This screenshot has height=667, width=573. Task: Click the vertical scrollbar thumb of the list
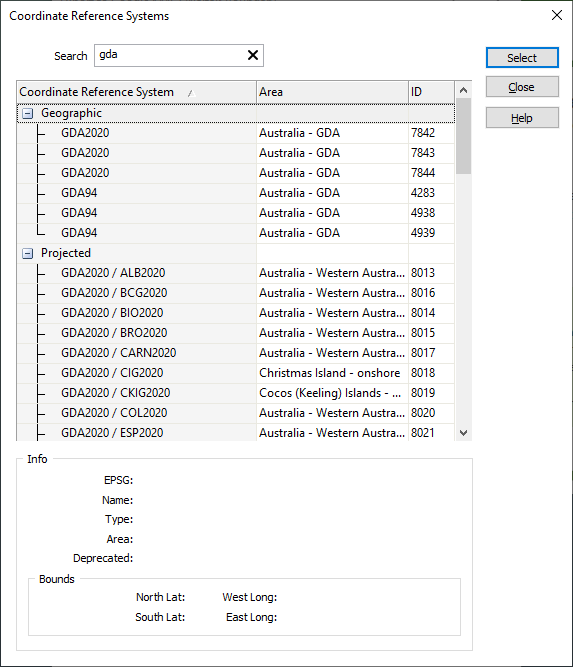coord(464,136)
